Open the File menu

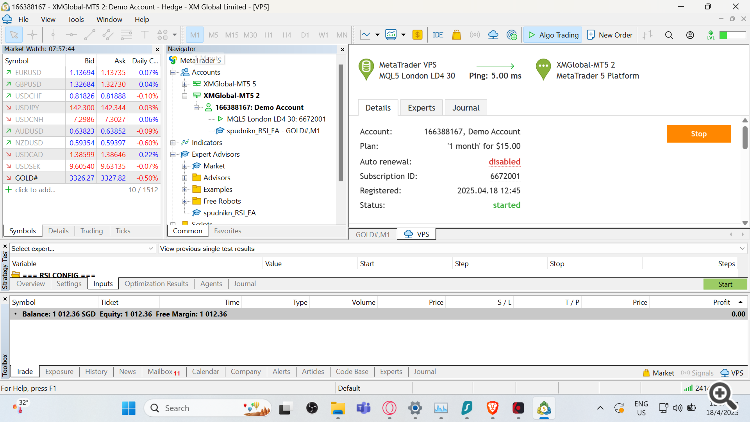pos(23,20)
